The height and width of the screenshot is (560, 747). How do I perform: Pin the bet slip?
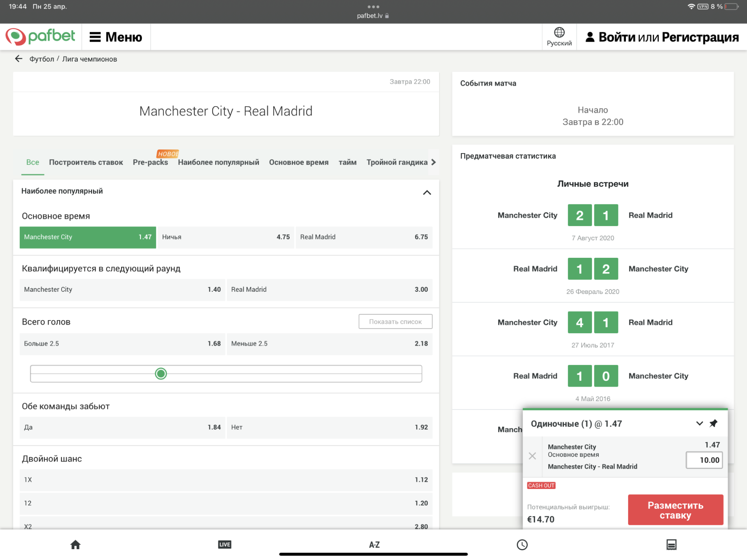point(714,423)
